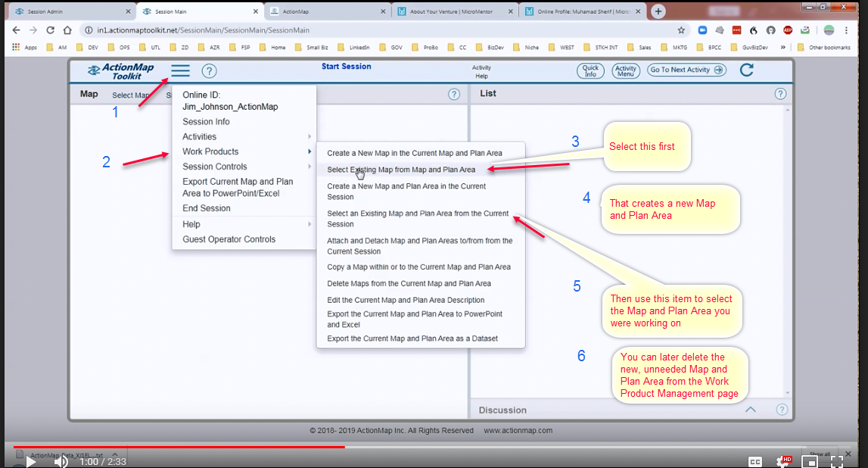Toggle fullscreen mode for the video
Image resolution: width=868 pixels, height=468 pixels.
click(837, 461)
